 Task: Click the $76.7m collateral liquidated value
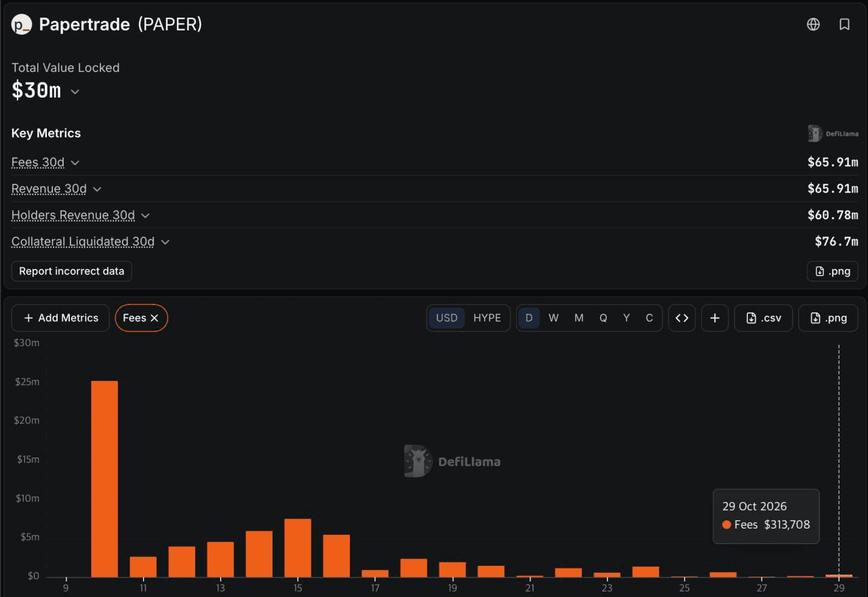tap(836, 242)
